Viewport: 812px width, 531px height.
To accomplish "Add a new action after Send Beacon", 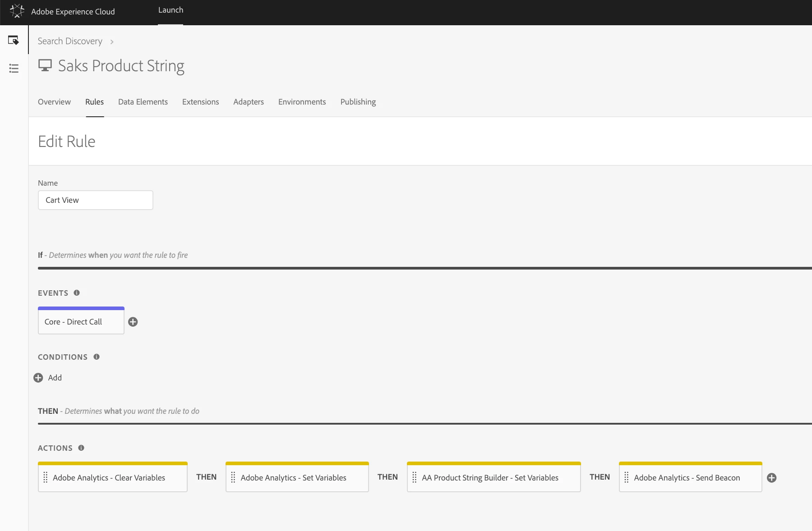I will (x=772, y=478).
